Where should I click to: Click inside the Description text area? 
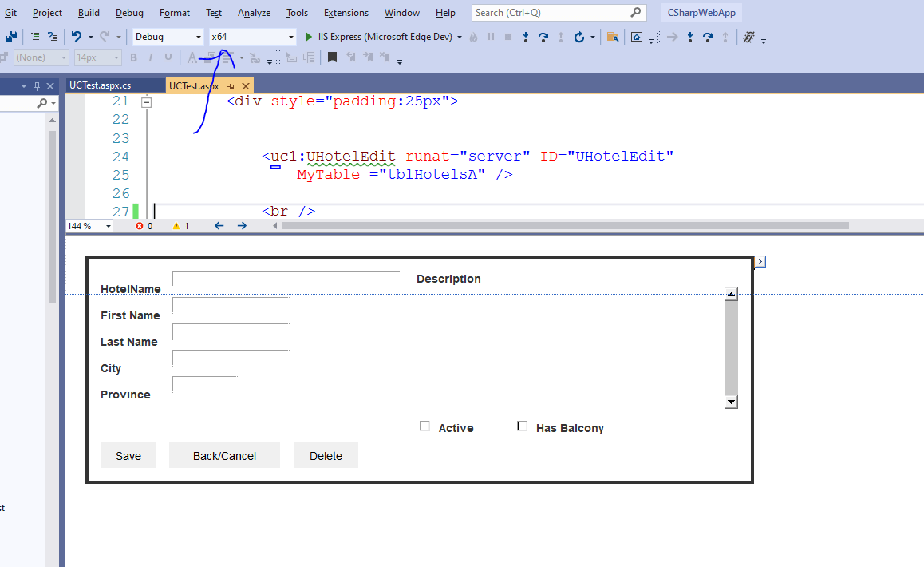[x=571, y=348]
